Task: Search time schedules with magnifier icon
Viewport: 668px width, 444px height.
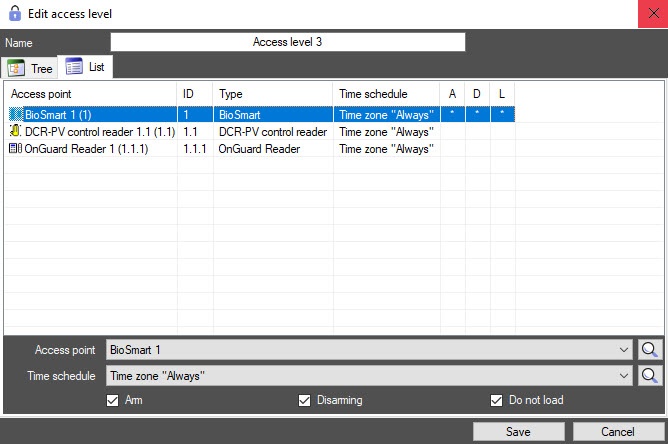Action: coord(649,375)
